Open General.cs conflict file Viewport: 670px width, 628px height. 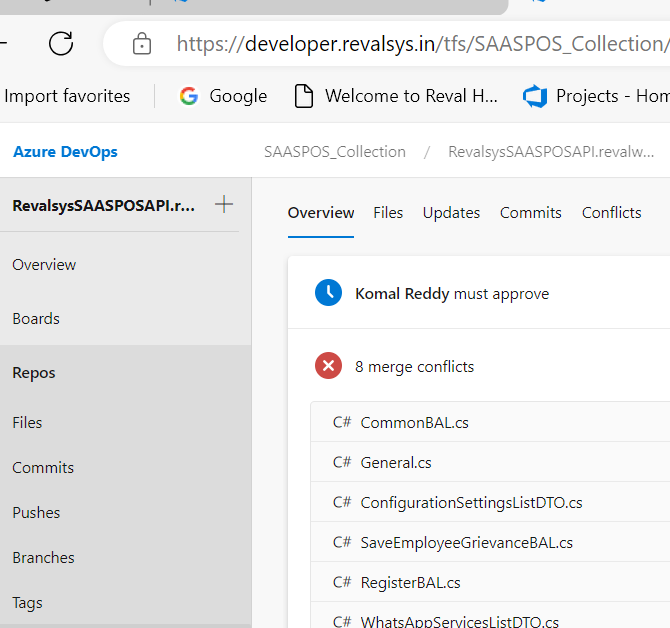click(x=396, y=462)
